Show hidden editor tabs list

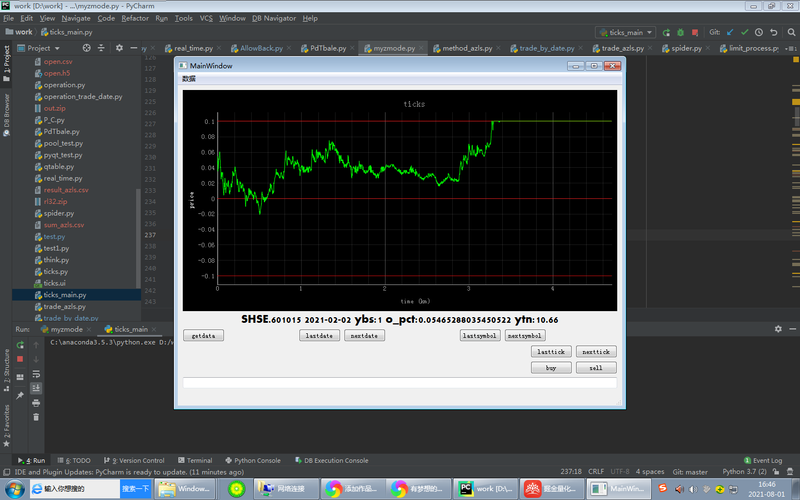click(x=792, y=48)
